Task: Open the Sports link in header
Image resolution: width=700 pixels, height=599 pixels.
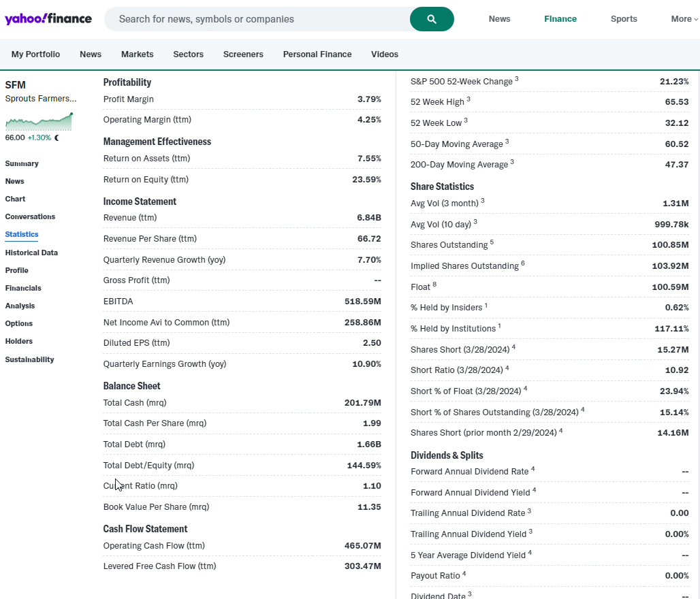Action: point(624,19)
